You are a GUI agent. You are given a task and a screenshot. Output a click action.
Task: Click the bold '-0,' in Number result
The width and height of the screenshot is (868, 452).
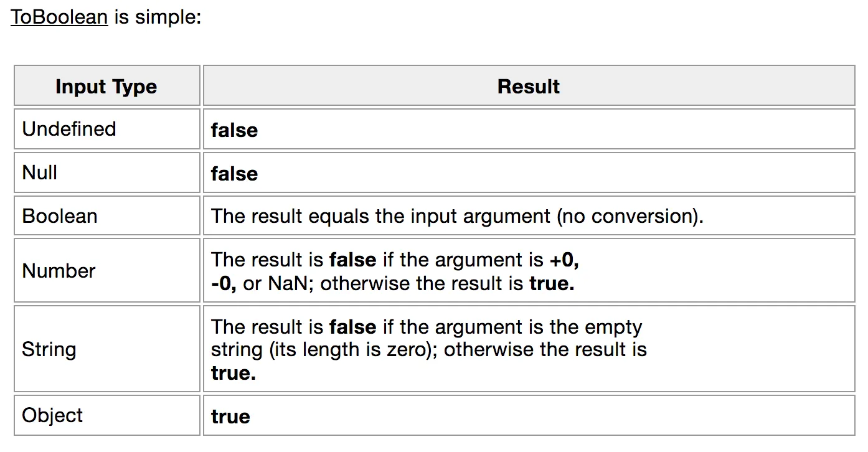pyautogui.click(x=224, y=283)
